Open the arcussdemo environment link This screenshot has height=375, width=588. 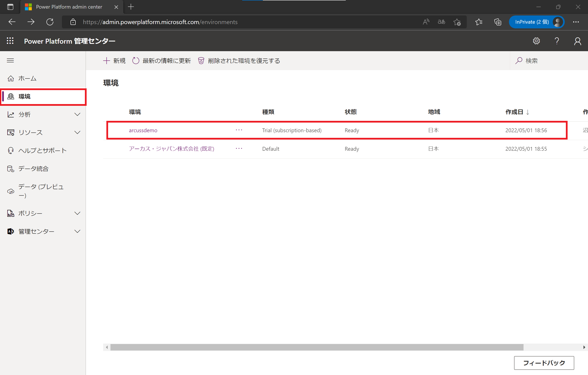point(143,131)
